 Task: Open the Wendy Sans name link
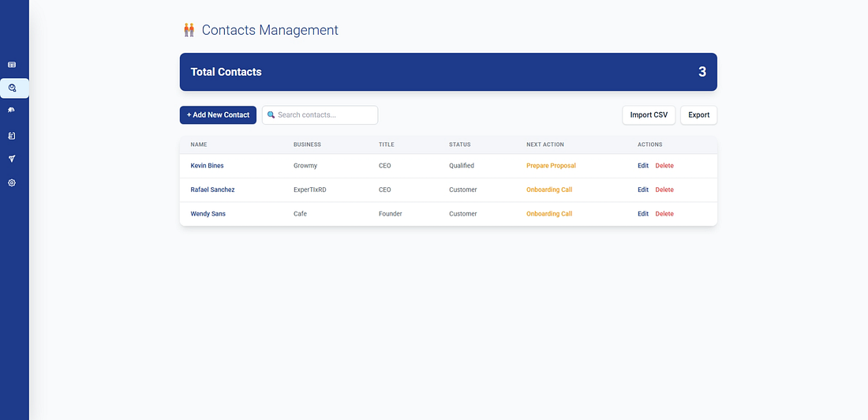[208, 214]
